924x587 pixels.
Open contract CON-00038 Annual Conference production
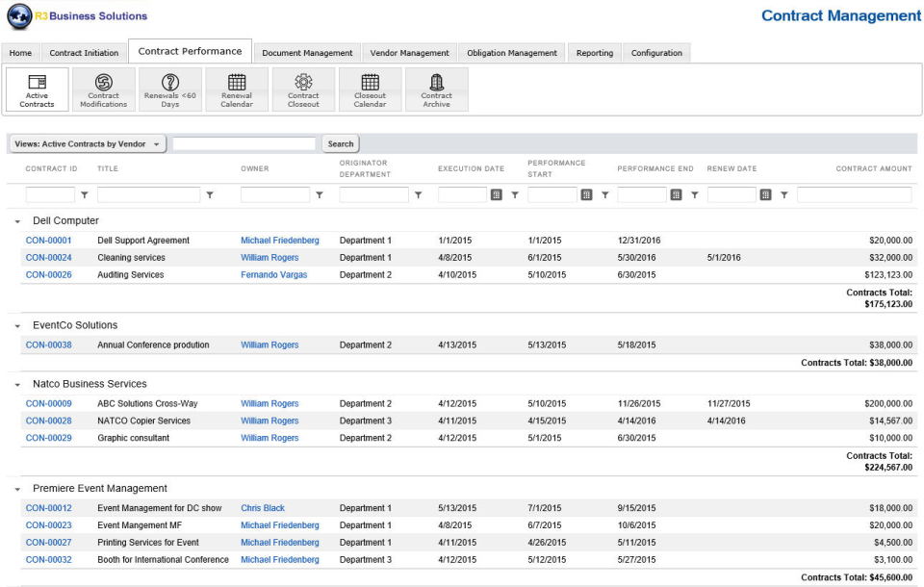pyautogui.click(x=49, y=345)
